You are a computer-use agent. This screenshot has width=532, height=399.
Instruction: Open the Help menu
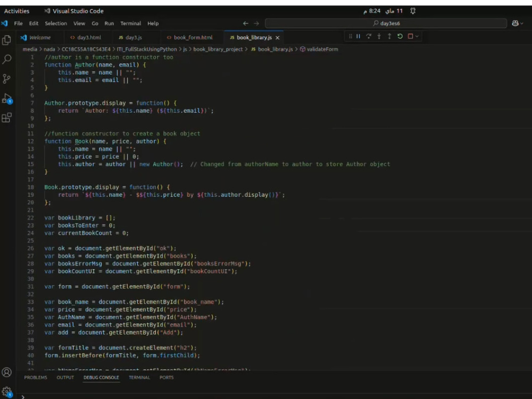coord(153,23)
